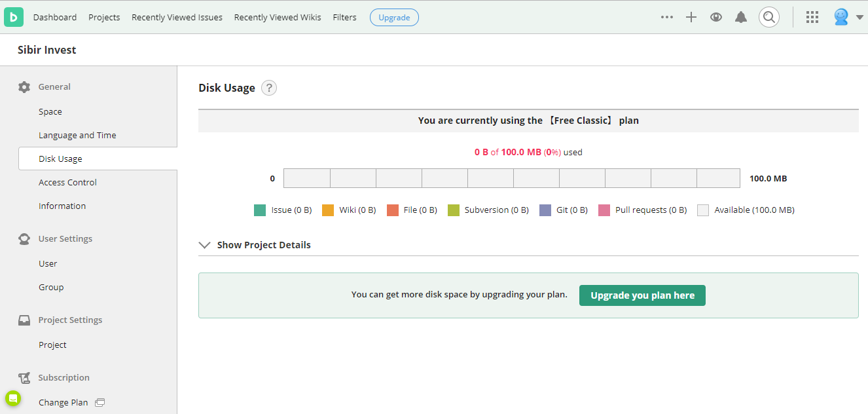
Task: Expand Show Project Details
Action: [x=255, y=245]
